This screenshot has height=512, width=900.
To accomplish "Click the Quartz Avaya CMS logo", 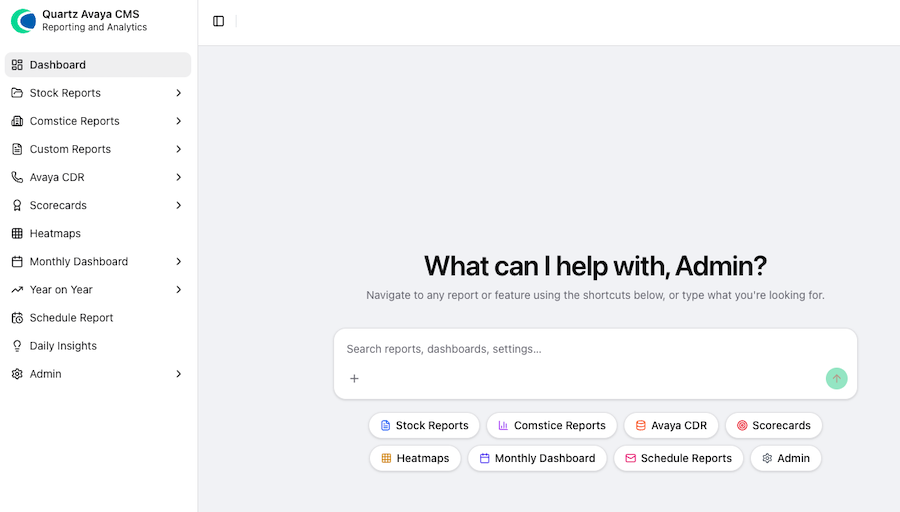I will coord(23,21).
